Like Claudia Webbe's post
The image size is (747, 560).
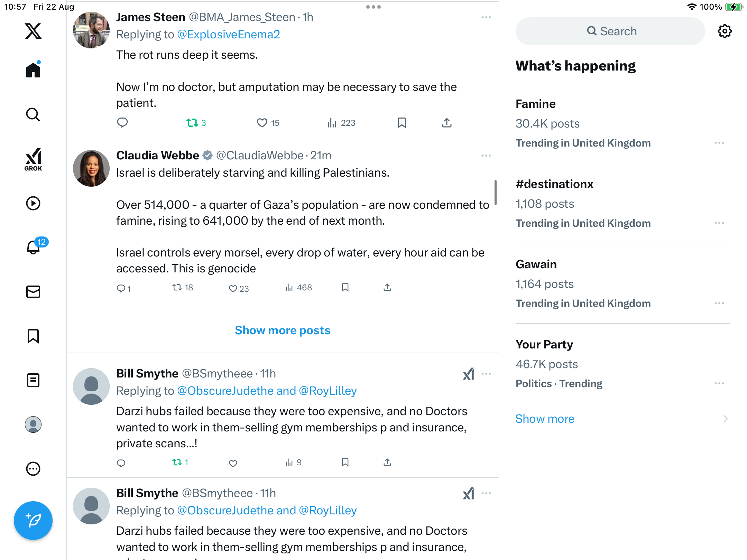233,288
